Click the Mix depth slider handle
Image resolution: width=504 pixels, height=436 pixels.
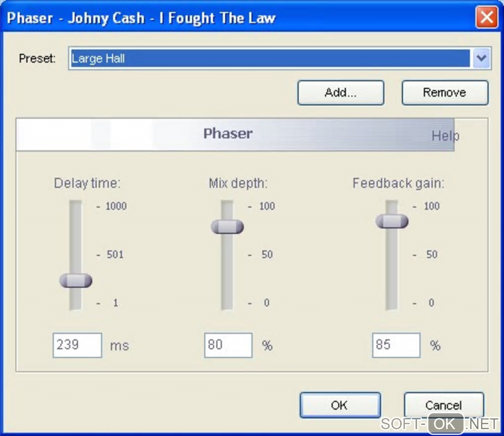point(227,227)
